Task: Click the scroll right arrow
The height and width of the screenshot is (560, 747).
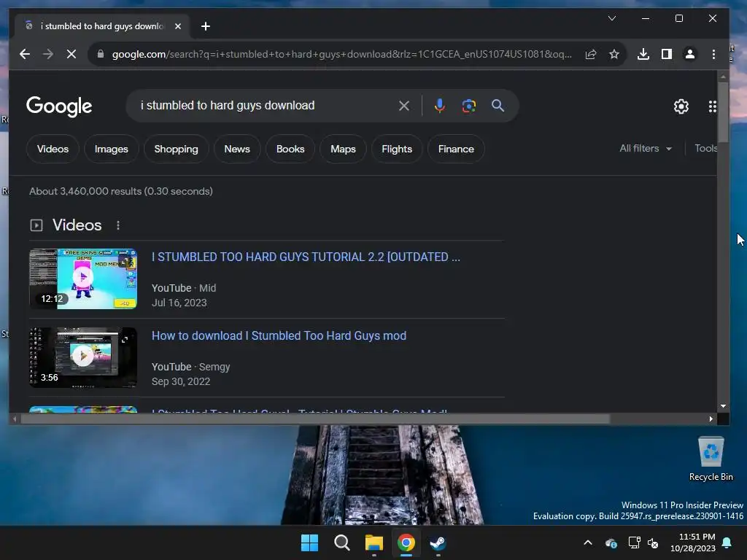Action: 711,419
